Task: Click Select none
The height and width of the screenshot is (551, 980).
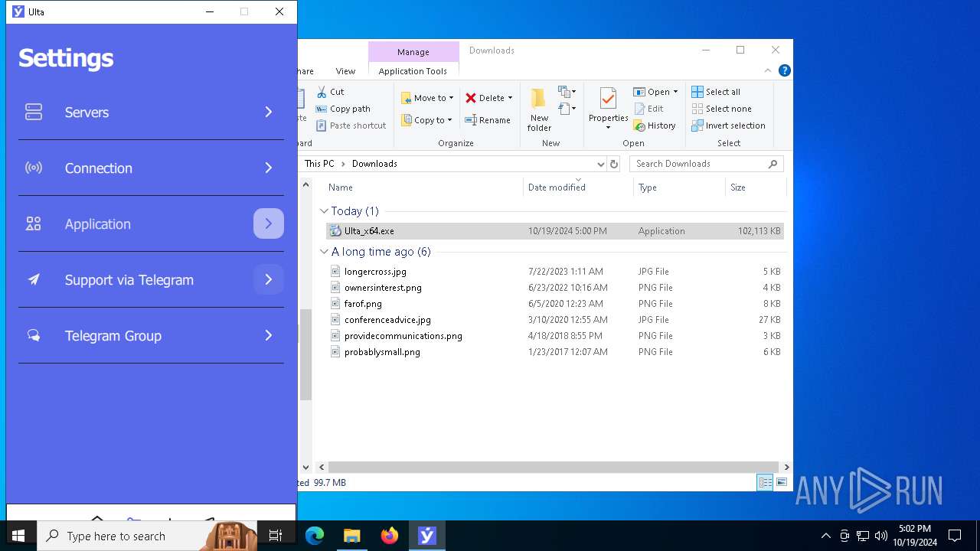Action: 721,109
